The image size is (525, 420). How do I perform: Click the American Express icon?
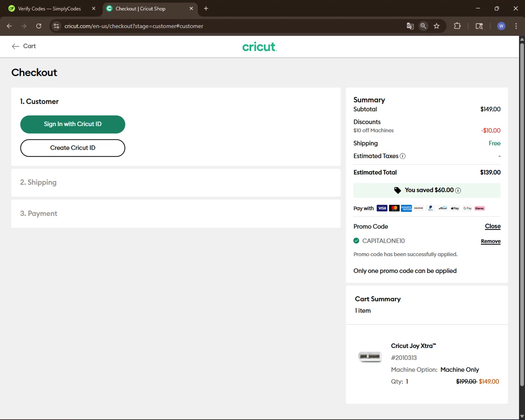coord(406,208)
